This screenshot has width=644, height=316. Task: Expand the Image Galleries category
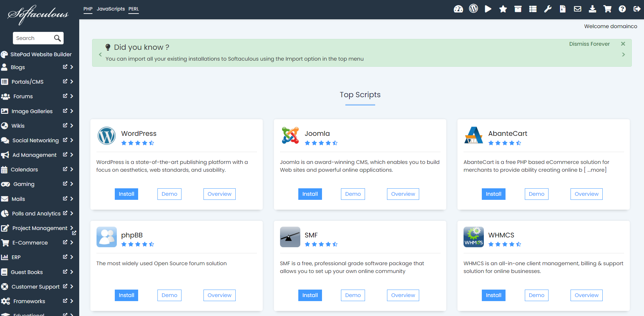72,111
